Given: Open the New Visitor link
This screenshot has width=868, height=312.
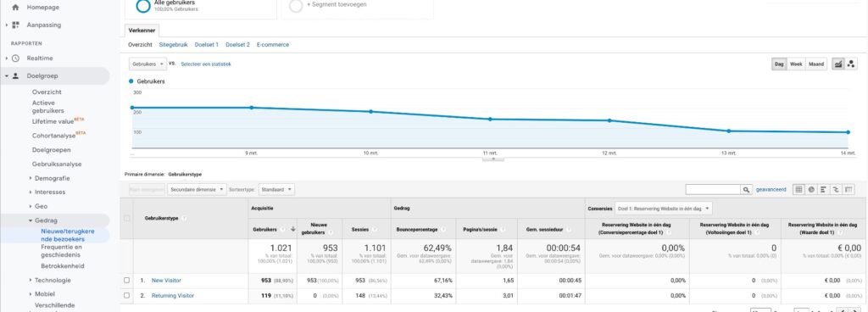Looking at the screenshot, I should click(x=166, y=281).
